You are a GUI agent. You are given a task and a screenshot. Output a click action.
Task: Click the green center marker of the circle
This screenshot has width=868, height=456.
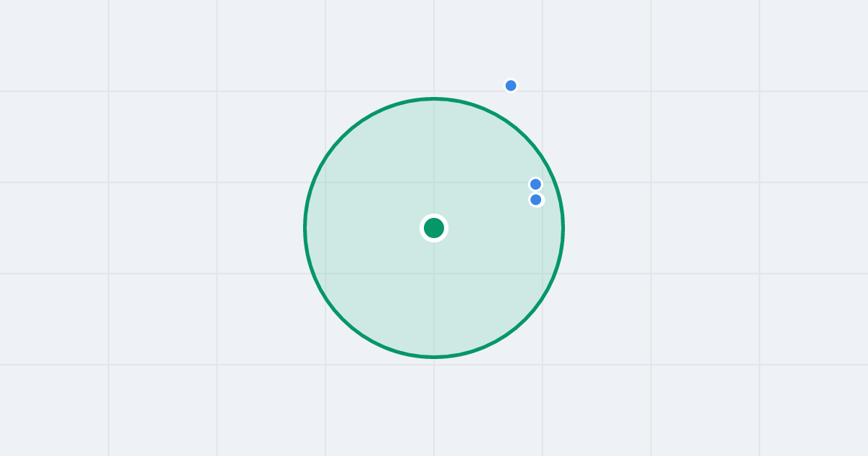click(434, 228)
